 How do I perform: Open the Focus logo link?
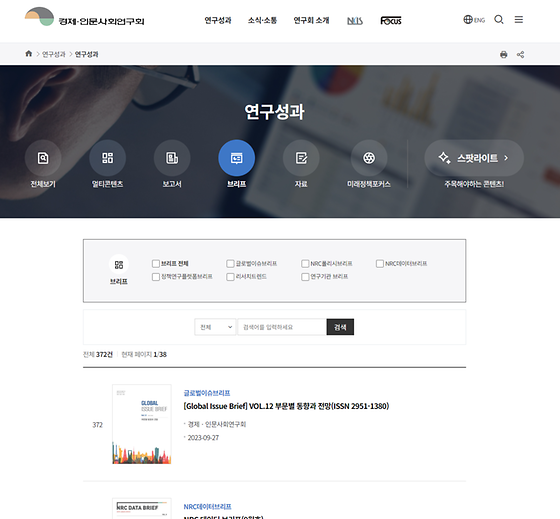[x=391, y=21]
